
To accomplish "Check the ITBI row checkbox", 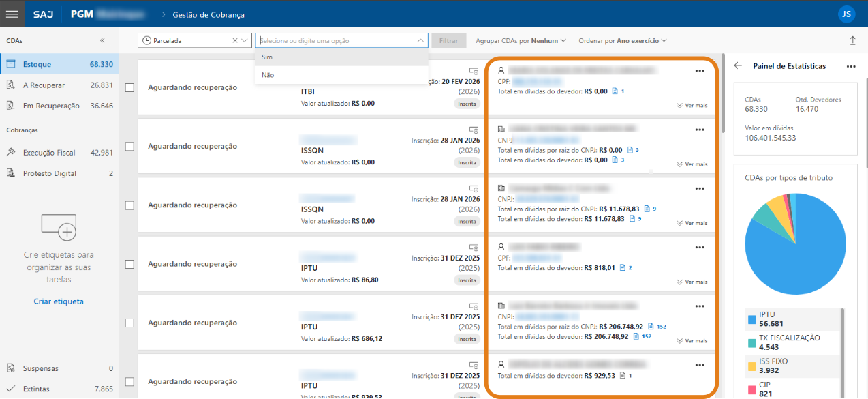I will [x=129, y=88].
